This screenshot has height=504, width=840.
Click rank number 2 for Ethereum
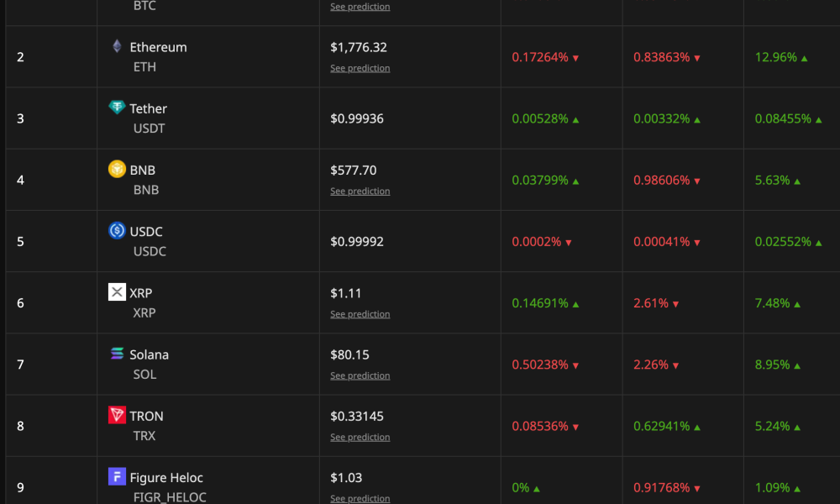pyautogui.click(x=20, y=57)
